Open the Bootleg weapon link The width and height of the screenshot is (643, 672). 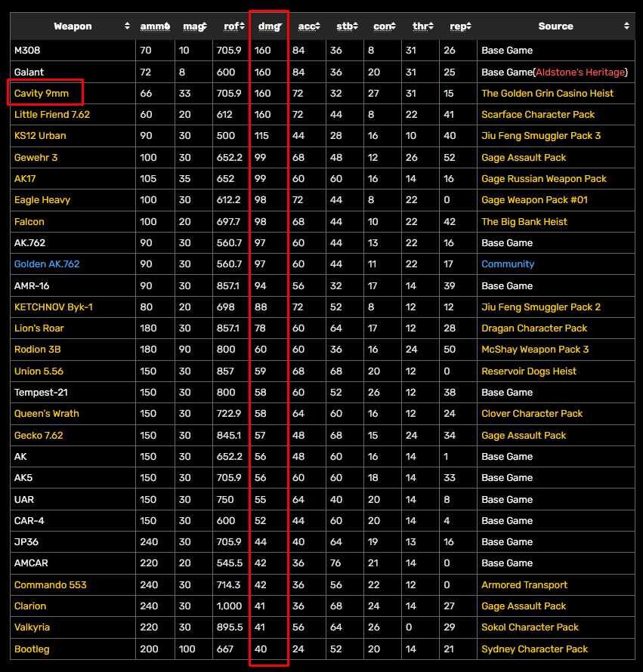[x=32, y=649]
